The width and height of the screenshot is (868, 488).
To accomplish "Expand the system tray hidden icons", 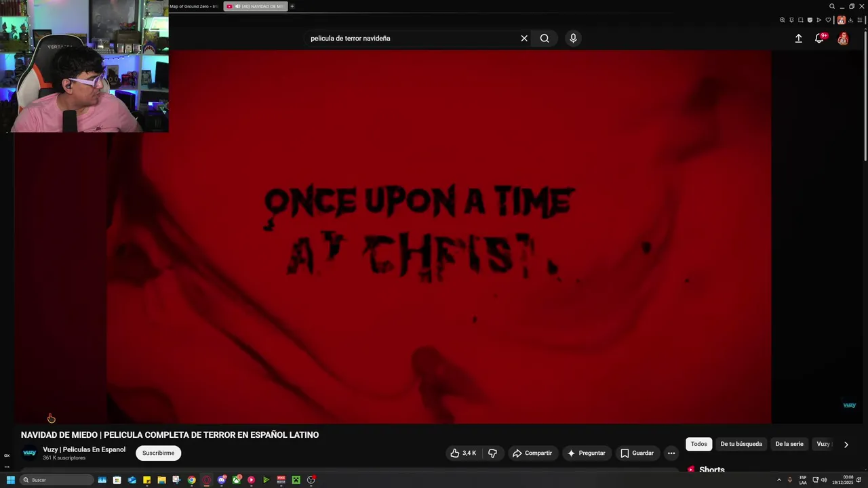I will point(779,480).
